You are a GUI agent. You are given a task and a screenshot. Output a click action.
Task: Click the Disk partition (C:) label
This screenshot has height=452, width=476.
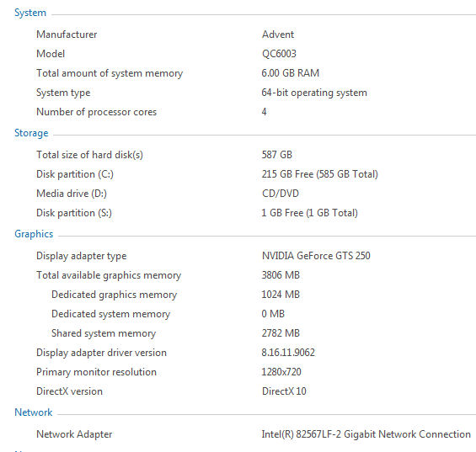(x=75, y=174)
